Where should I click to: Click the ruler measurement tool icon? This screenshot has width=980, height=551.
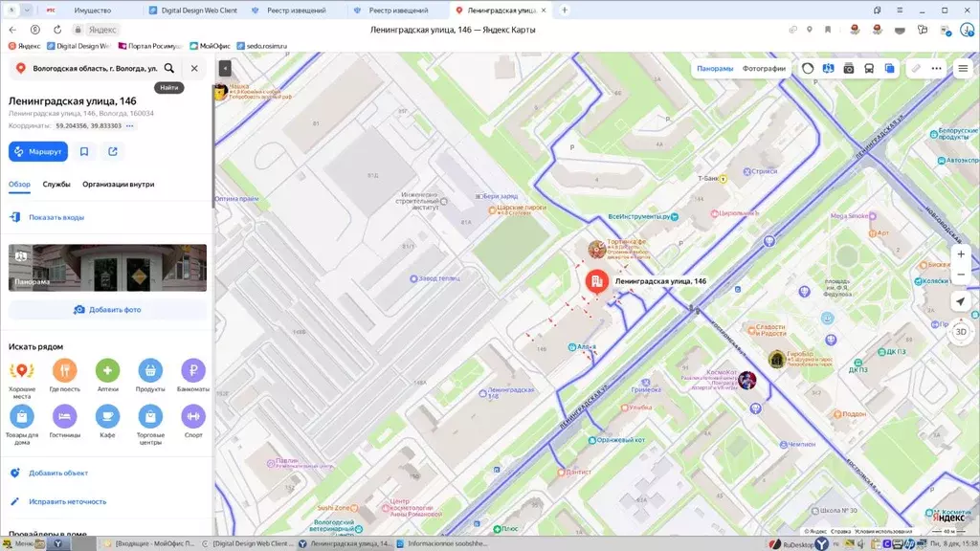tap(915, 69)
